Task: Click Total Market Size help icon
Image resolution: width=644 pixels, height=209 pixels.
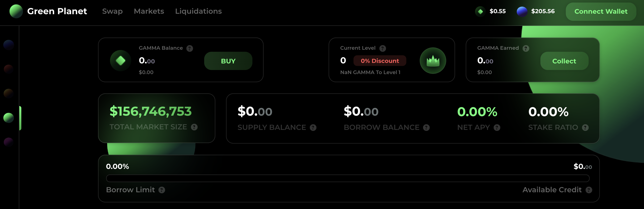Action: (x=194, y=127)
